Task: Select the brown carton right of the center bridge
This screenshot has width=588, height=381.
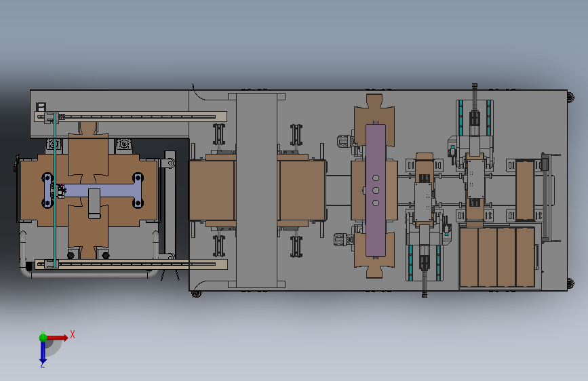Action: pyautogui.click(x=302, y=190)
